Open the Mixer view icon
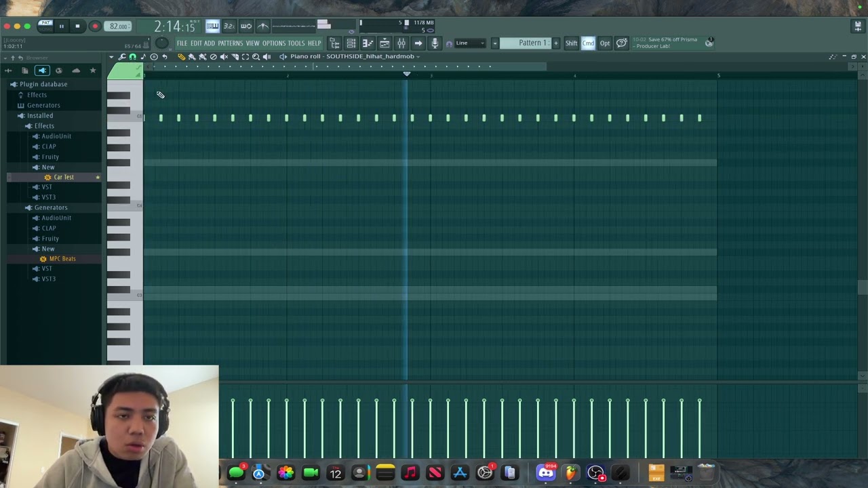This screenshot has height=488, width=868. click(x=401, y=43)
